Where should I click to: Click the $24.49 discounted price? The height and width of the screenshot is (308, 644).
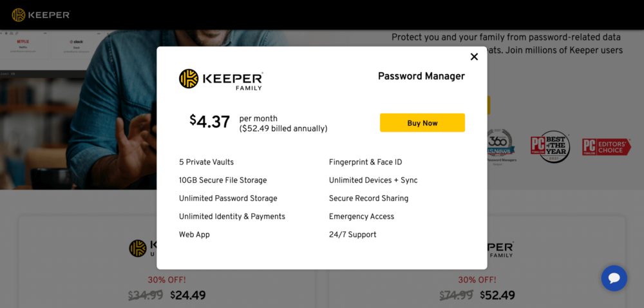(x=187, y=295)
